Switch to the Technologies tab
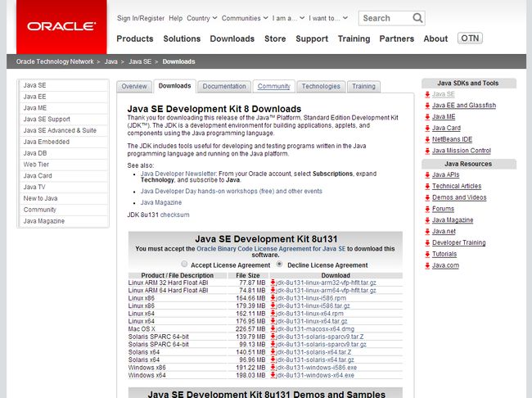 pos(321,86)
